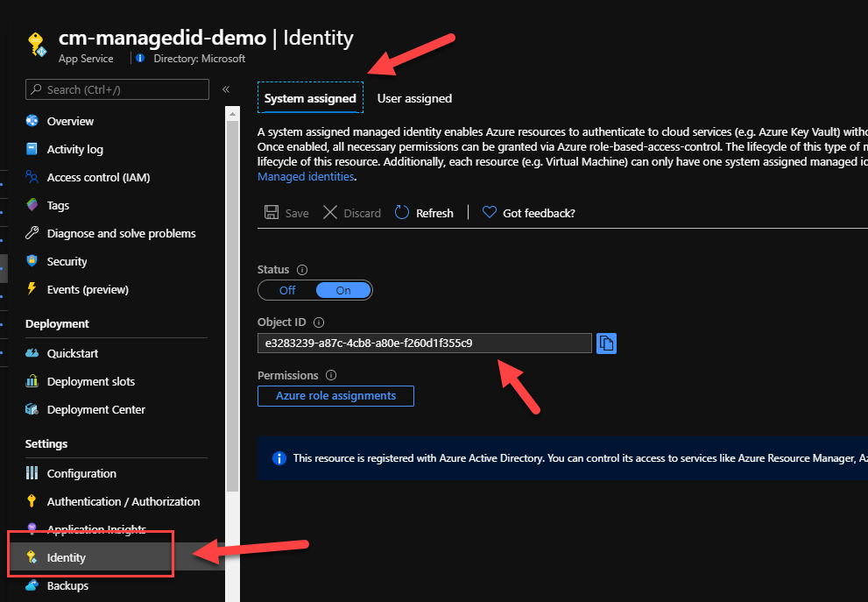Open Got feedback heart icon
This screenshot has height=602, width=868.
click(x=490, y=213)
